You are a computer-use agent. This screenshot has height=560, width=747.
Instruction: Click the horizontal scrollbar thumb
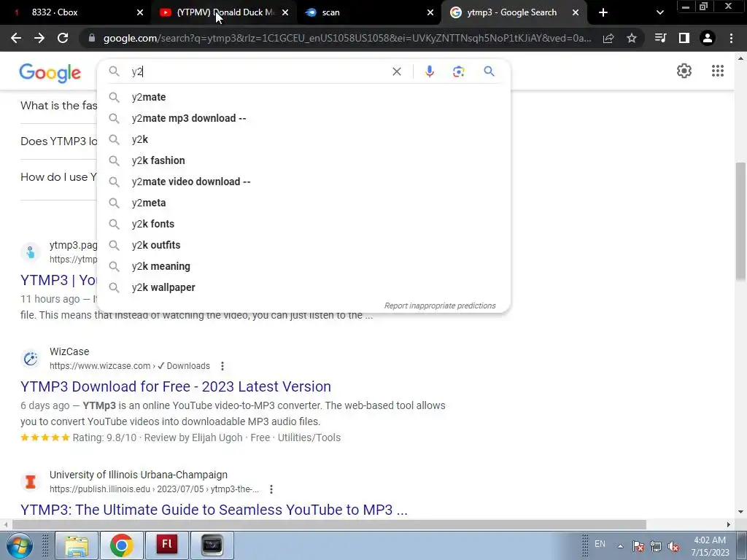click(329, 525)
